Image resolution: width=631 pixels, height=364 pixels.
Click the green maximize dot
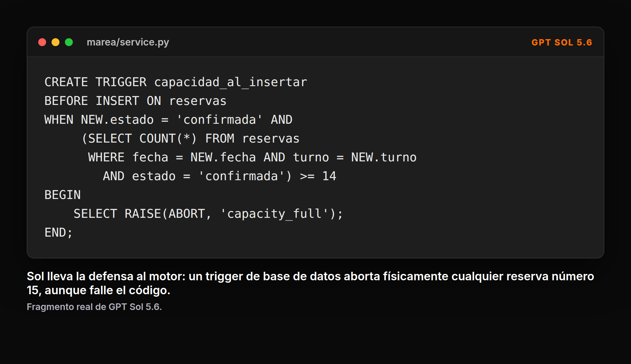tap(69, 42)
